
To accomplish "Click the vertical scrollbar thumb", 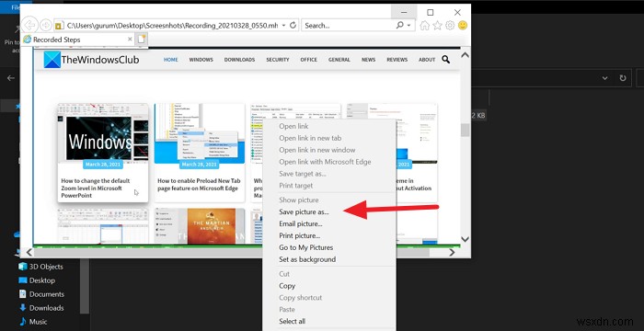I will click(x=465, y=130).
